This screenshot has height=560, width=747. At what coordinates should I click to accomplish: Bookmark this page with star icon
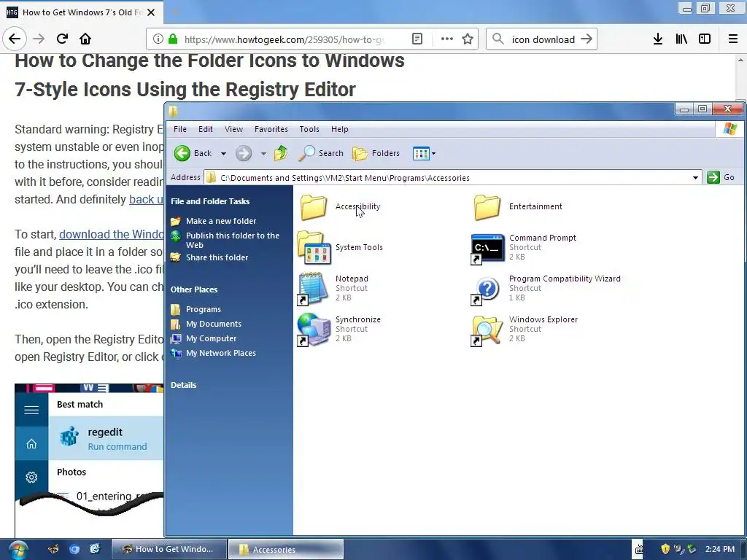[468, 39]
